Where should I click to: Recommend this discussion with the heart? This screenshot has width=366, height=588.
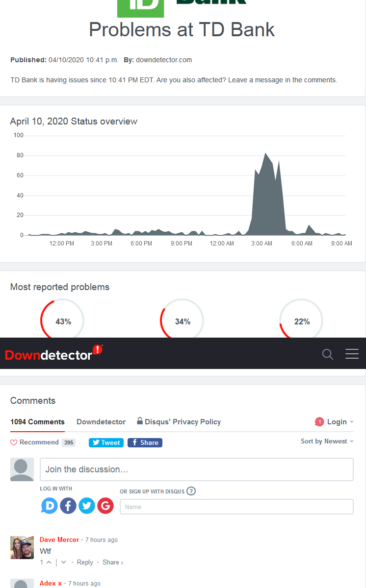point(14,442)
